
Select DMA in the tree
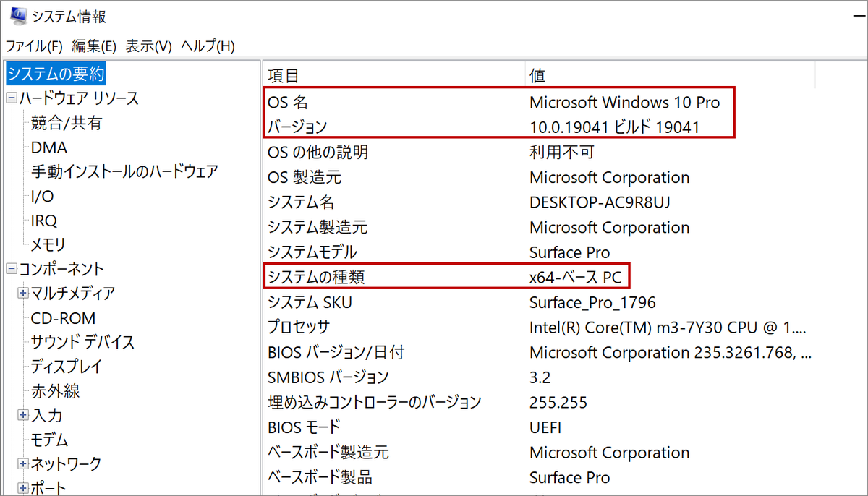click(x=49, y=147)
